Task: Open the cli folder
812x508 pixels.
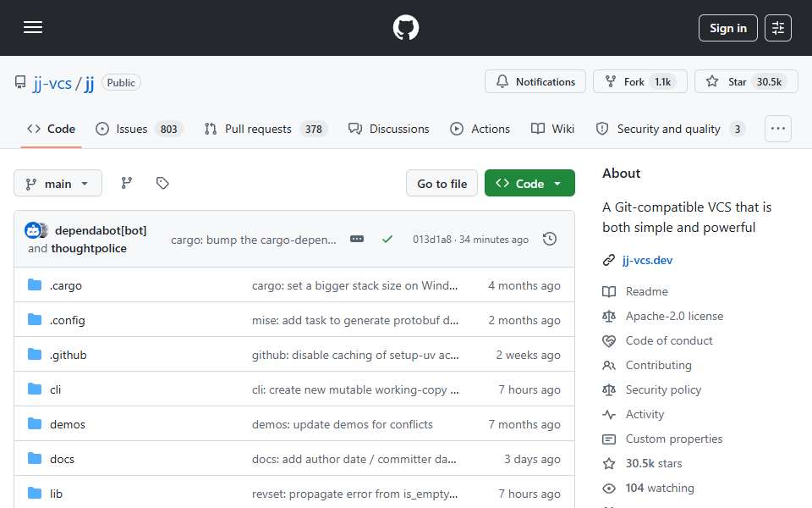Action: (56, 389)
